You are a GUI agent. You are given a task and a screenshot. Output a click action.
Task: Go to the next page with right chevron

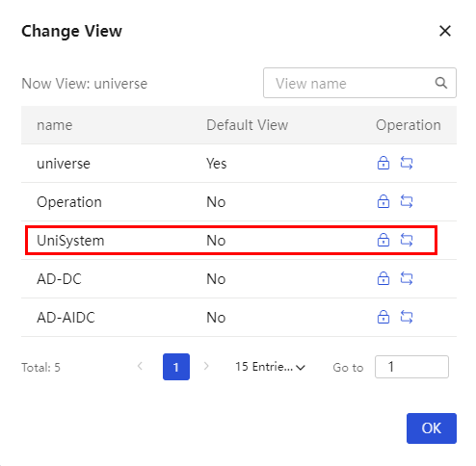click(x=206, y=366)
